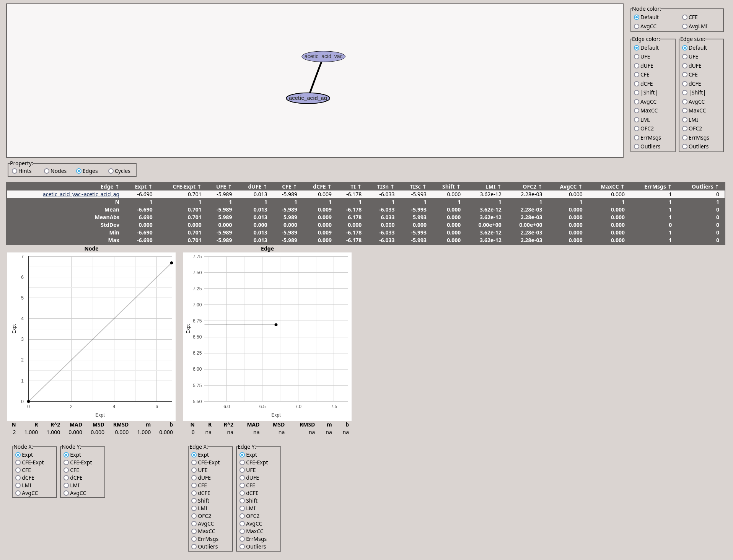Set Node X axis to LMI

click(18, 485)
